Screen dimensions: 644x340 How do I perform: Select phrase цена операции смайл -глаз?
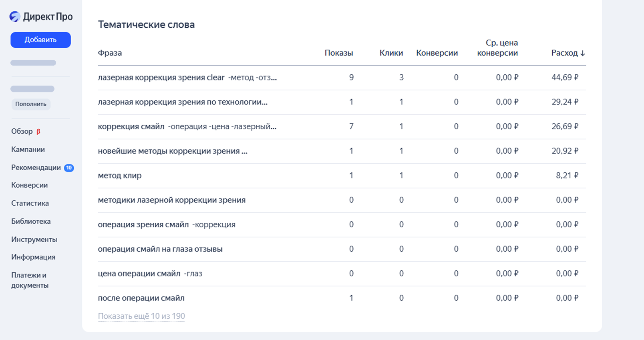(150, 274)
